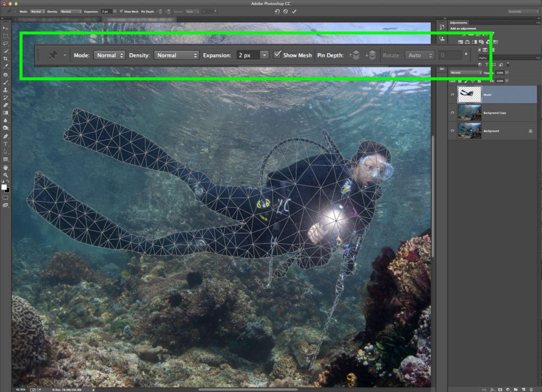The image size is (542, 392).
Task: Switch to the Adjustments panel tab
Action: tap(458, 23)
